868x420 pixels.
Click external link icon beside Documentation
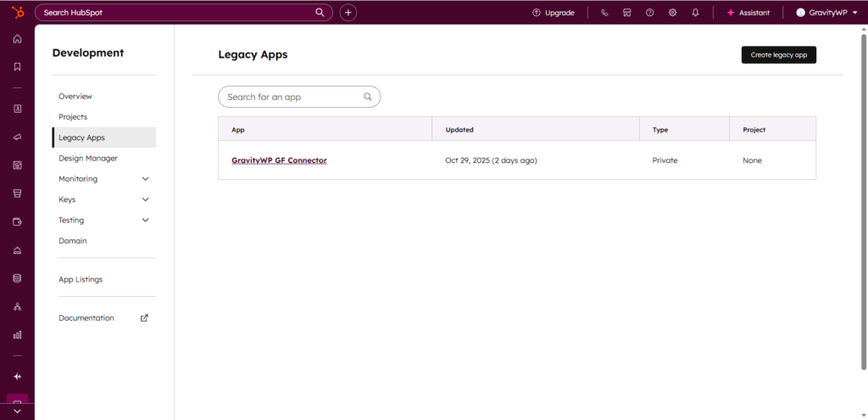(x=144, y=318)
